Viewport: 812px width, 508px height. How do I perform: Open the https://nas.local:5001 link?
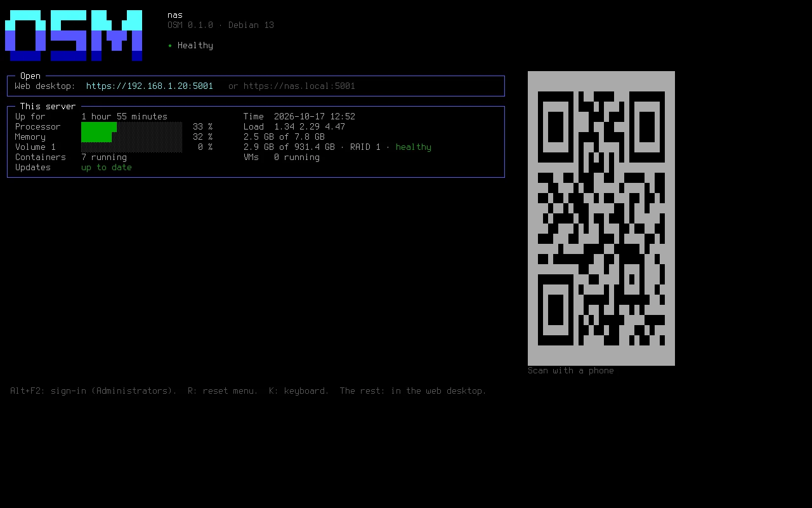pos(299,86)
